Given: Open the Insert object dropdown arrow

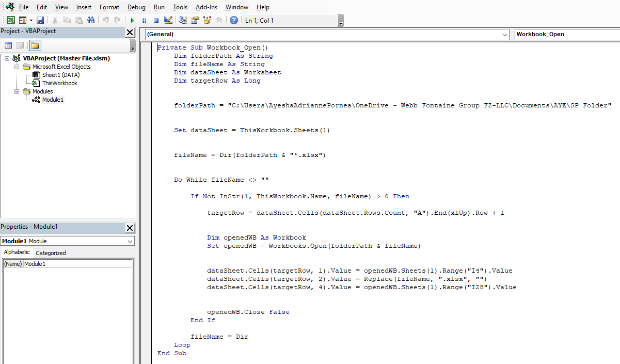Looking at the screenshot, I should tap(31, 20).
